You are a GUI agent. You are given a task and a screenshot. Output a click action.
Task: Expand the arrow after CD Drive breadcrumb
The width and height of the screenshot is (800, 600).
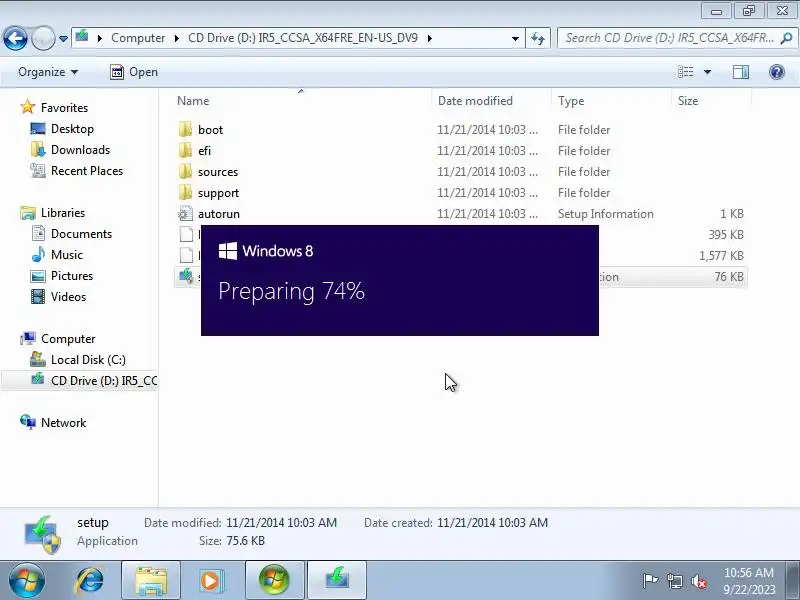click(430, 38)
